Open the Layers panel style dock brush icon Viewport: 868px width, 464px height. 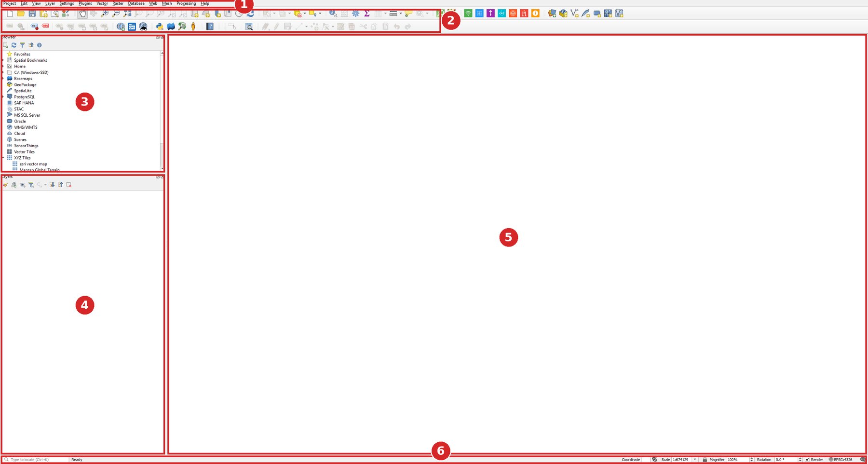click(x=6, y=185)
